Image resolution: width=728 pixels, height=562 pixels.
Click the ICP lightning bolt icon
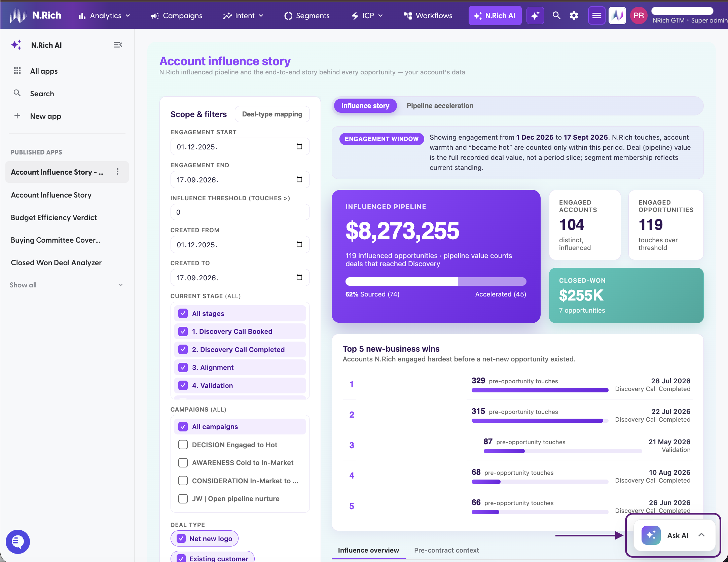[355, 16]
